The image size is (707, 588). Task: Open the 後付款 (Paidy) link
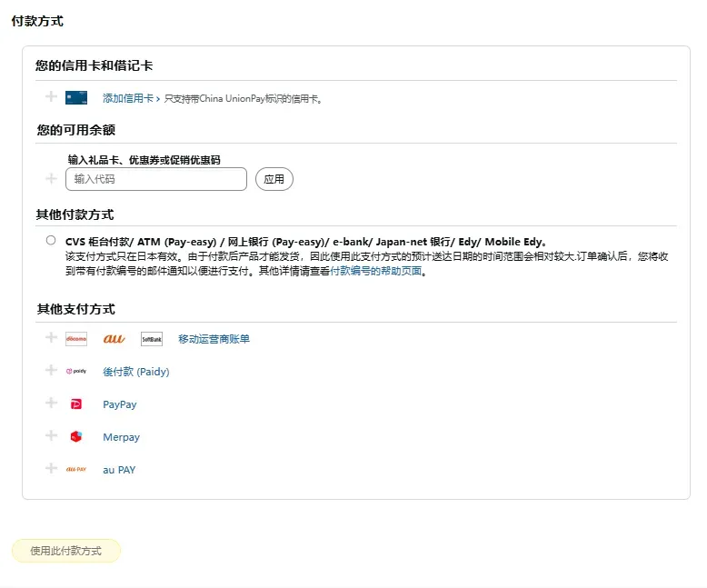click(x=136, y=372)
